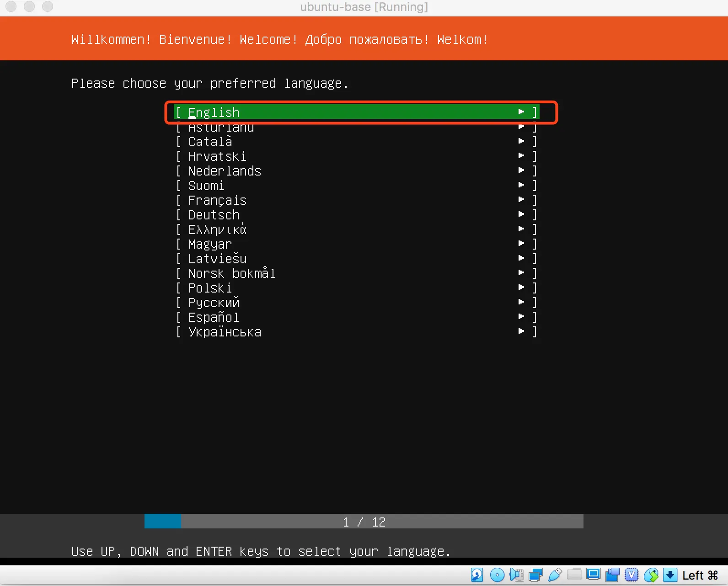The image size is (728, 586).
Task: Click the keyboard capture arrow icon
Action: [670, 575]
